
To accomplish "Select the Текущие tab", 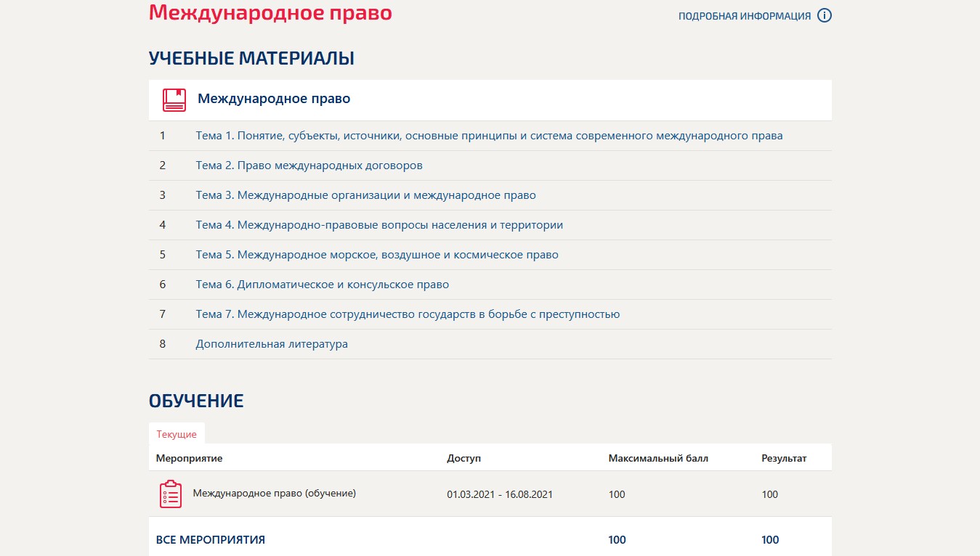I will click(177, 434).
